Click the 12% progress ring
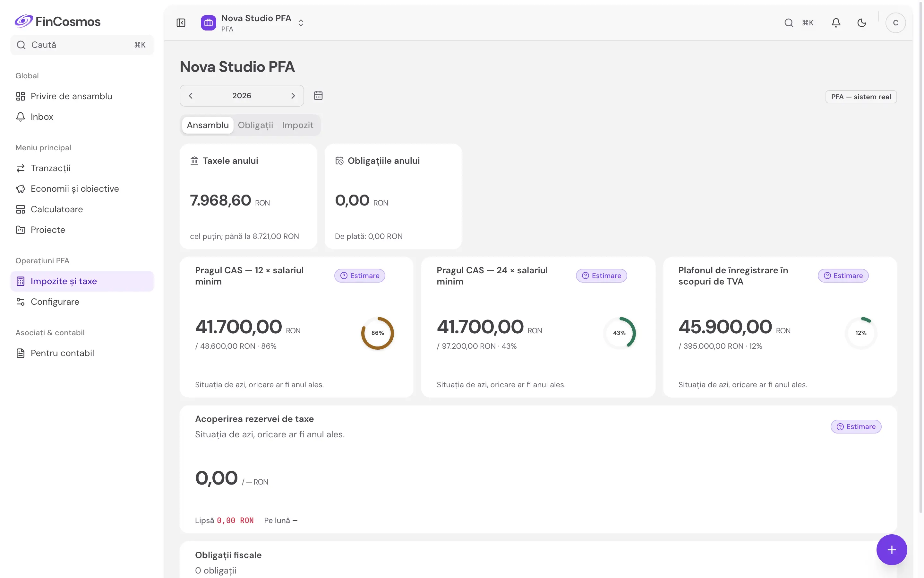 click(x=861, y=333)
